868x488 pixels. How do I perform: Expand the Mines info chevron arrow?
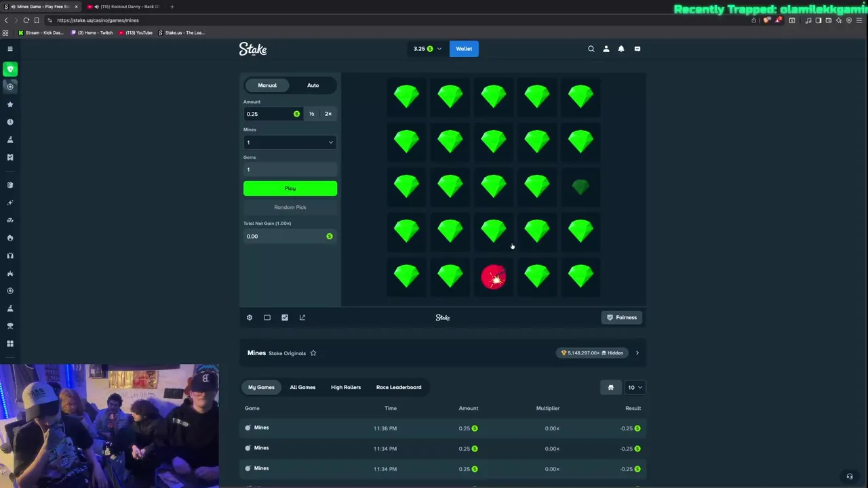637,353
